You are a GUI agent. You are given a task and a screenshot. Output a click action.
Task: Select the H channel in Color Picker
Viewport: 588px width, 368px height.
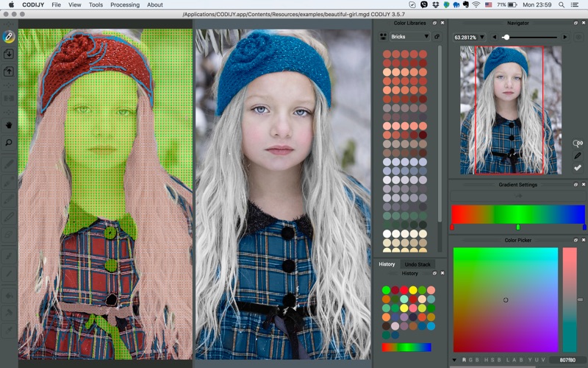(485, 360)
